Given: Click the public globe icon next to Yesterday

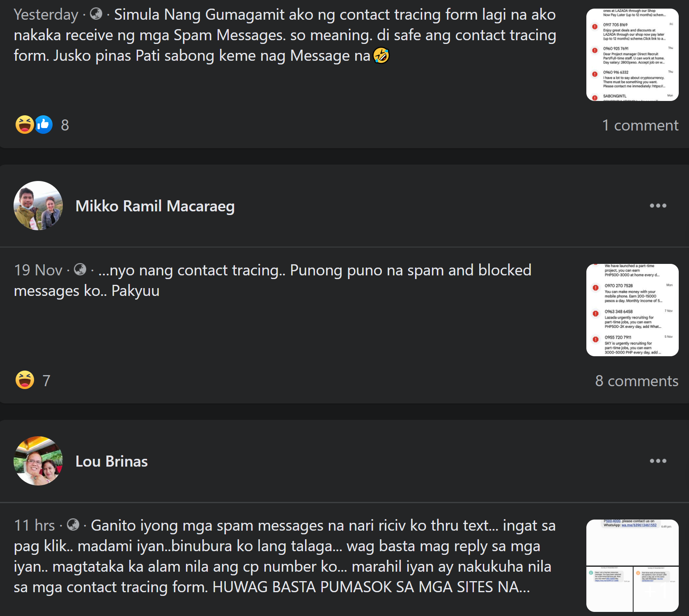Looking at the screenshot, I should (x=96, y=14).
